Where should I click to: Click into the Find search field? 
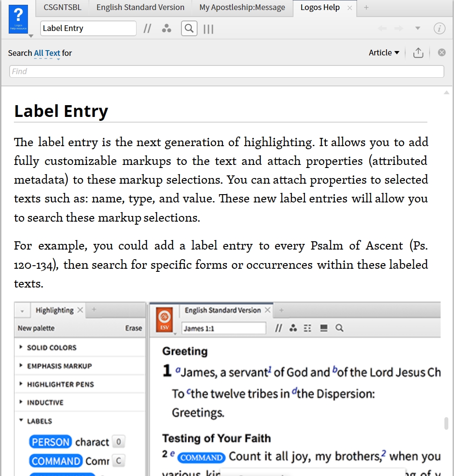226,72
